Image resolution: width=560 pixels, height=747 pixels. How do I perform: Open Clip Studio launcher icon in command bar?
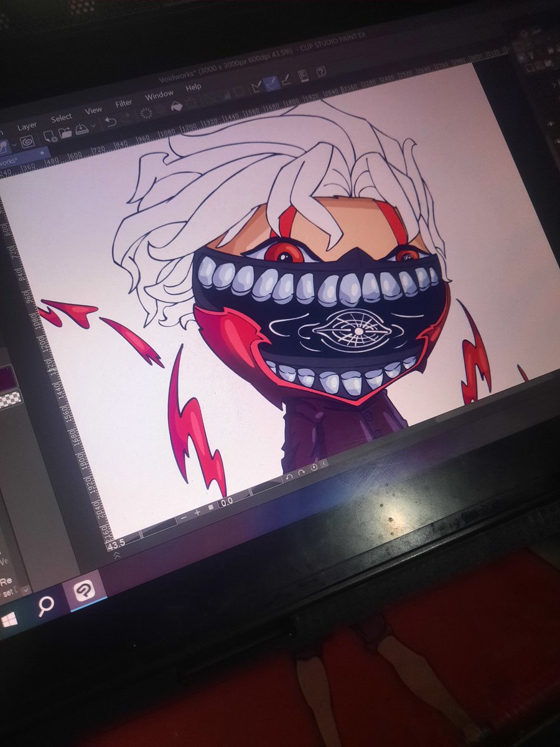[x=28, y=142]
